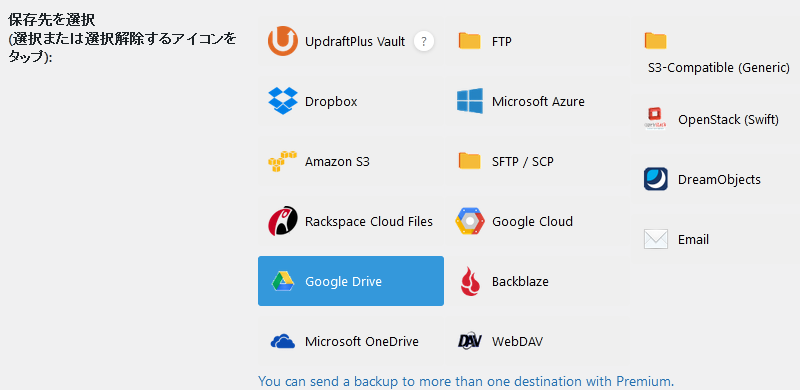Select the Microsoft Azure icon
This screenshot has width=800, height=390.
[469, 101]
